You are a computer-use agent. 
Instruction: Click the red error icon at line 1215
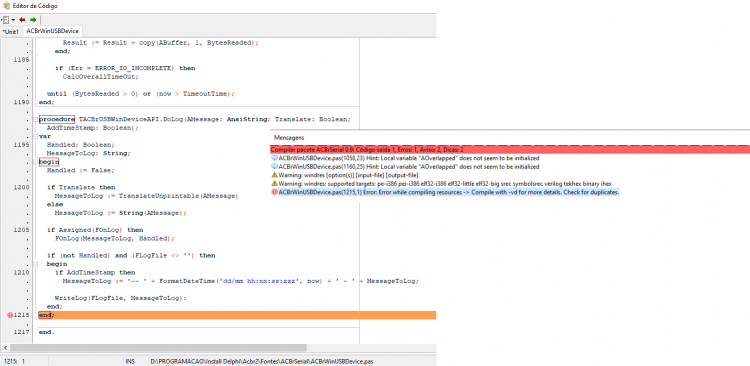[x=10, y=315]
